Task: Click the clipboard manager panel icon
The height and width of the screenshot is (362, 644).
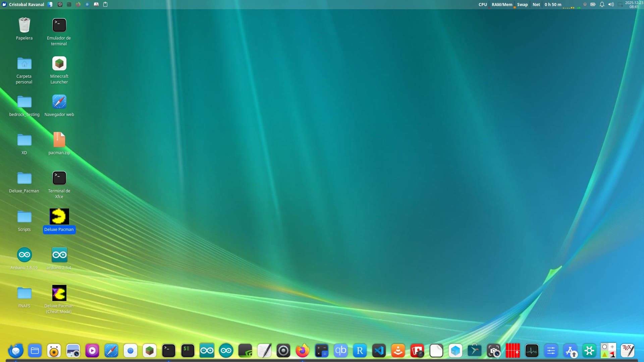Action: [x=105, y=4]
